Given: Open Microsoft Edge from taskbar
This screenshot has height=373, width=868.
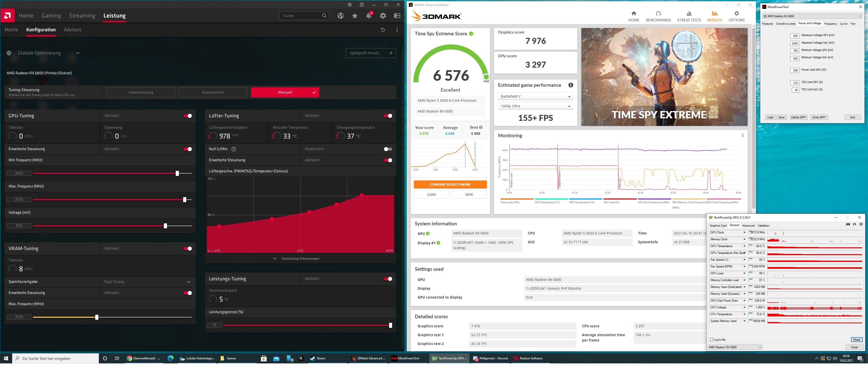Looking at the screenshot, I should [x=171, y=358].
